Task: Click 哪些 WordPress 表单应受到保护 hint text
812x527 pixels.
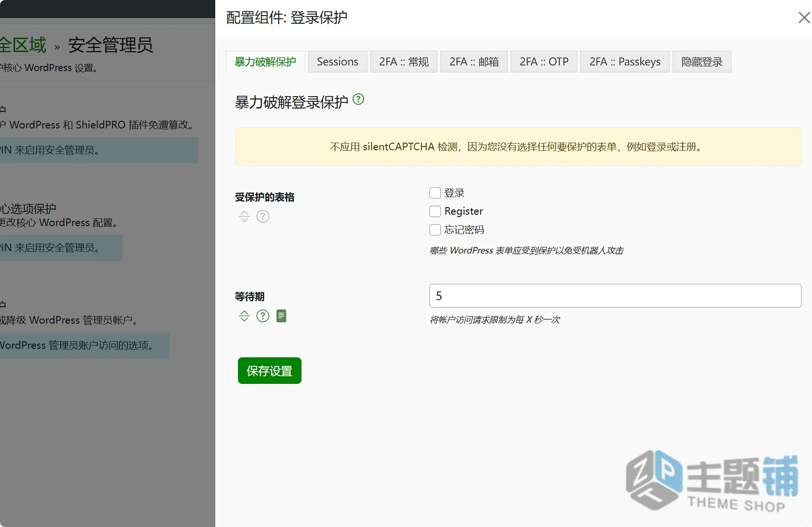Action: [x=526, y=250]
